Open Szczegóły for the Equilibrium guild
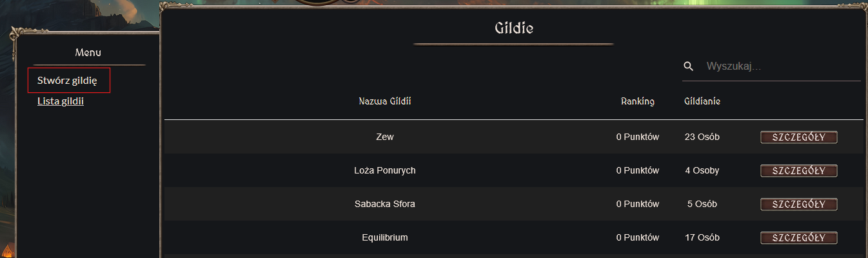 coord(798,238)
